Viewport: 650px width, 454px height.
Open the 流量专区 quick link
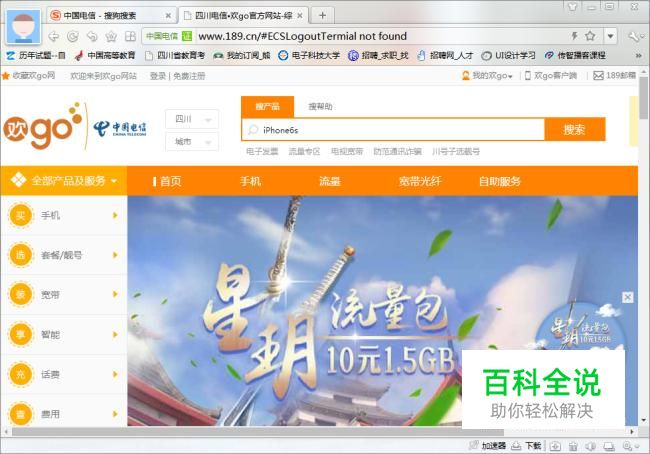click(304, 151)
